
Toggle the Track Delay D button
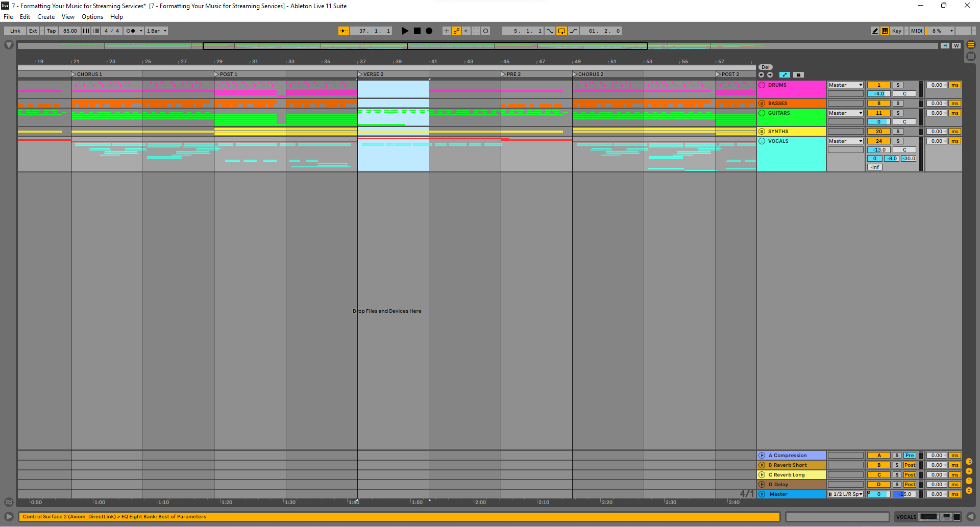pyautogui.click(x=969, y=491)
